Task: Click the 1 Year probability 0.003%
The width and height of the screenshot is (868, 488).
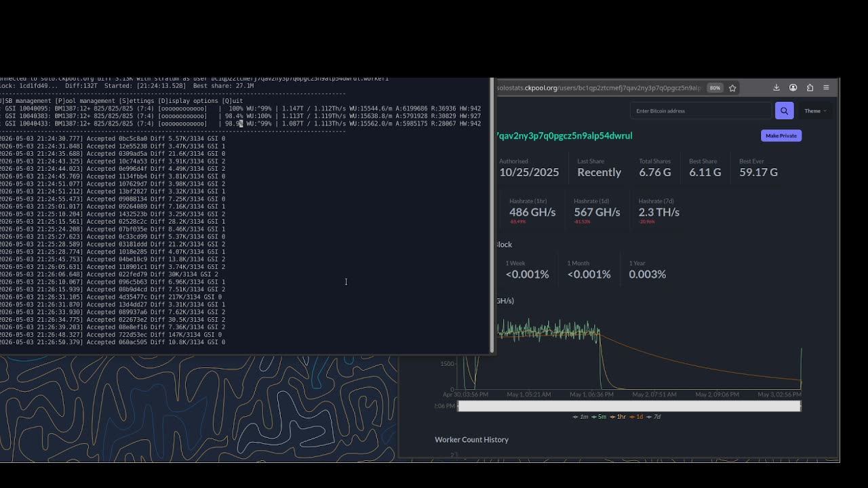Action: click(x=647, y=274)
